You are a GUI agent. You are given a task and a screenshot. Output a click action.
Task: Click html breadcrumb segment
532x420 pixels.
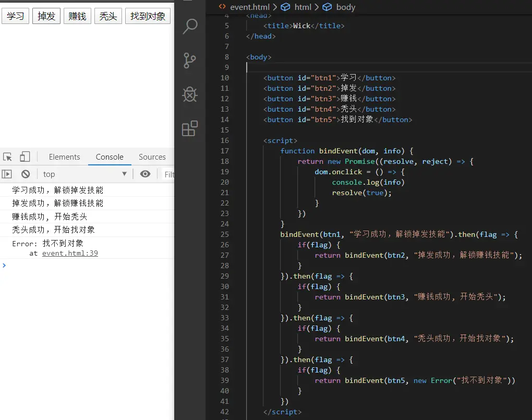tap(303, 7)
